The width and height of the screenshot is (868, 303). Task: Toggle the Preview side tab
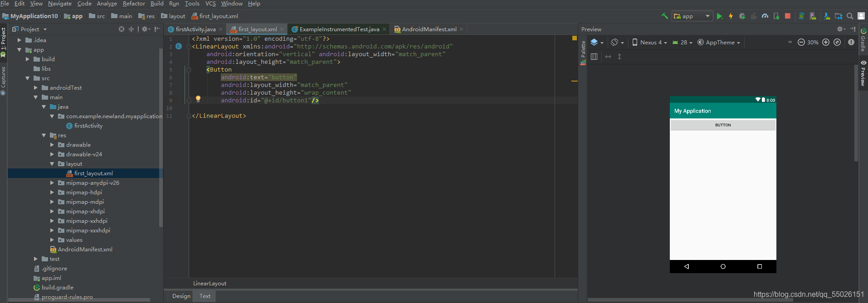pyautogui.click(x=863, y=73)
